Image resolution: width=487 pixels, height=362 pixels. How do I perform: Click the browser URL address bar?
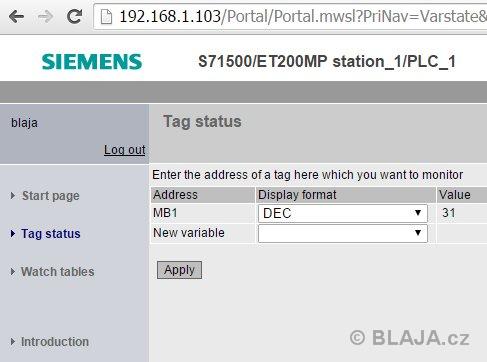pos(290,17)
